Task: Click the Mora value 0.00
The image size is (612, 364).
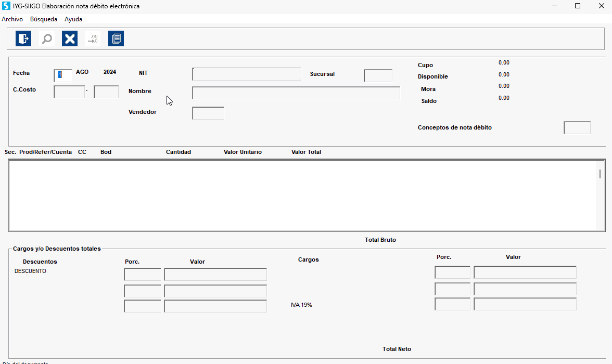Action: point(504,86)
